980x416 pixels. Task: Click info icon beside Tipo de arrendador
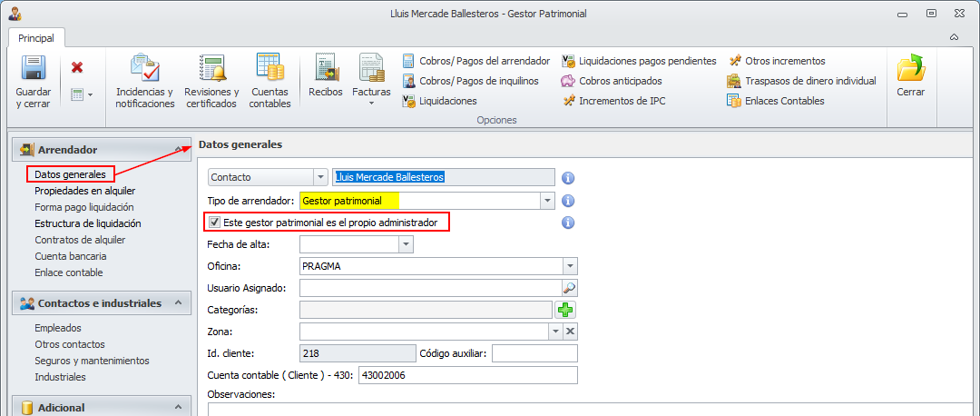click(x=568, y=201)
